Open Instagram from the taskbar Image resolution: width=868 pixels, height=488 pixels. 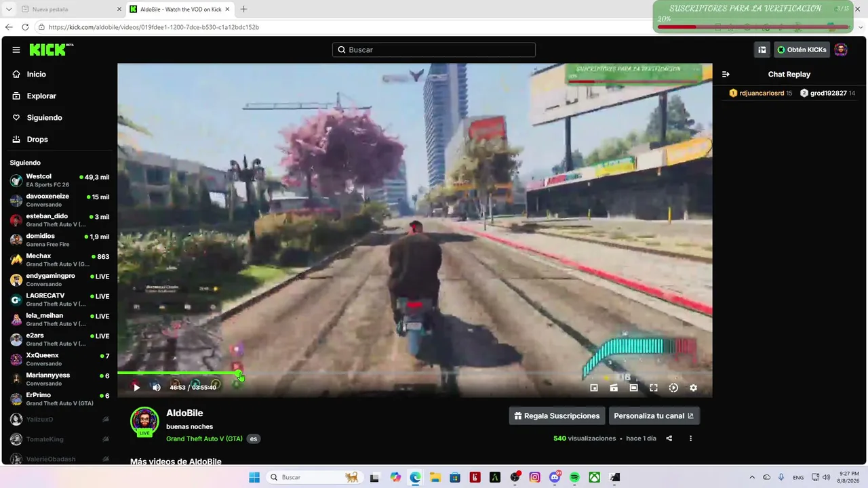pyautogui.click(x=534, y=477)
